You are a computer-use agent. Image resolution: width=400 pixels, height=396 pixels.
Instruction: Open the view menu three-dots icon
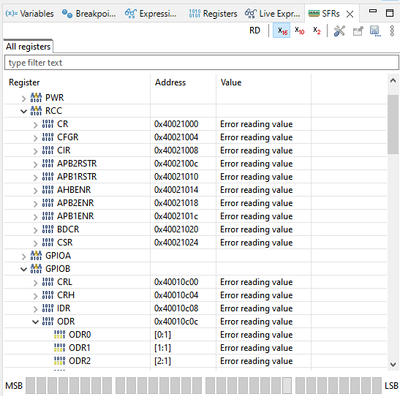(392, 31)
